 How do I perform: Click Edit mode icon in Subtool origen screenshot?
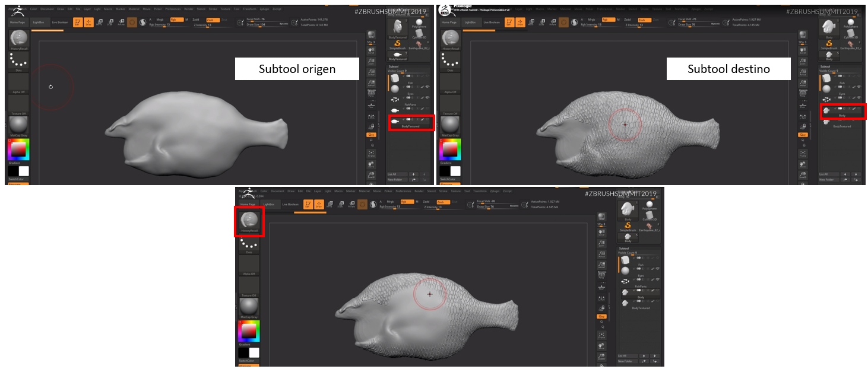pos(78,22)
